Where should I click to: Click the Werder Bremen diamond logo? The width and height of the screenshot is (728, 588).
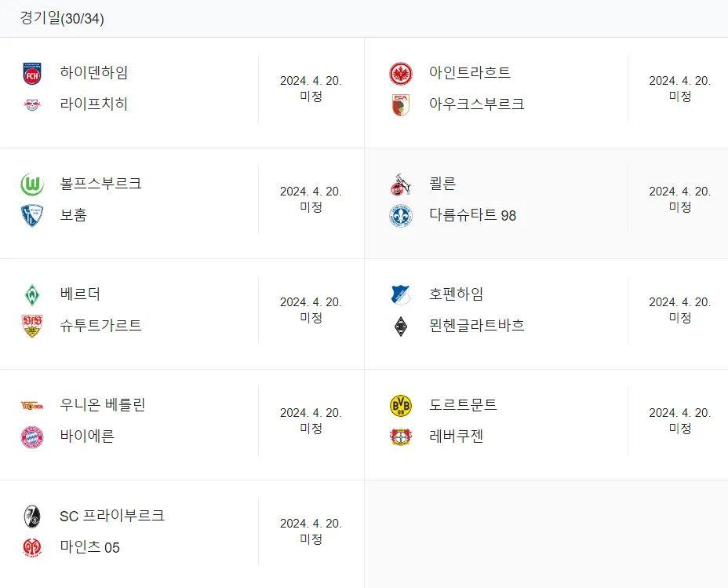pyautogui.click(x=32, y=295)
